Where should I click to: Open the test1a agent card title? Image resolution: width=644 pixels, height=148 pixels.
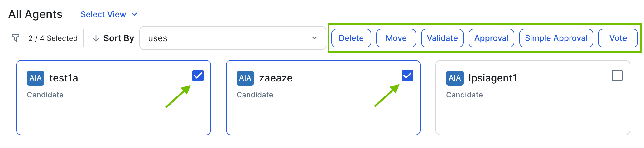tap(64, 78)
